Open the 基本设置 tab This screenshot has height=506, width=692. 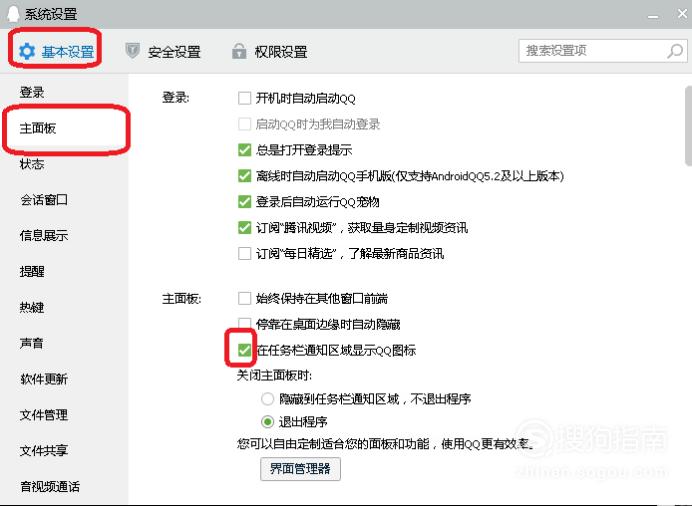coord(56,52)
